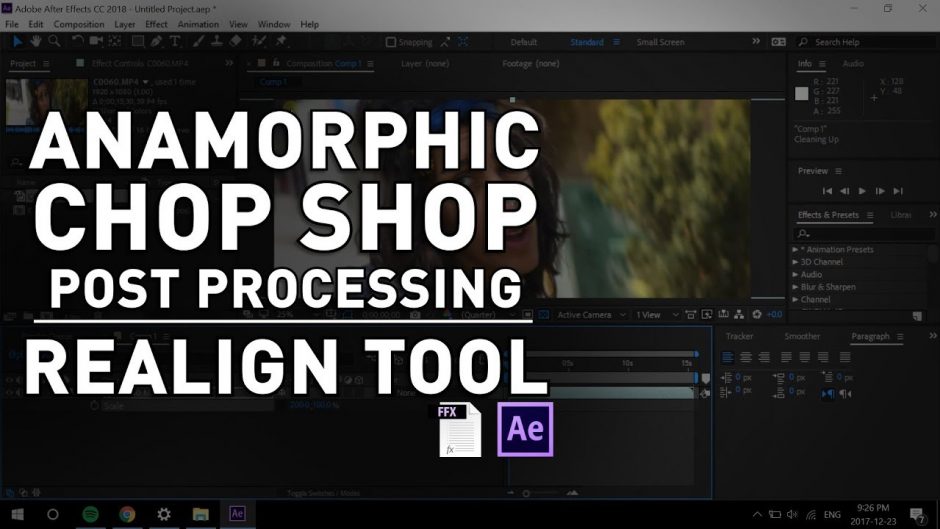This screenshot has height=529, width=940.
Task: Select the Roto Brush tool
Action: 259,41
